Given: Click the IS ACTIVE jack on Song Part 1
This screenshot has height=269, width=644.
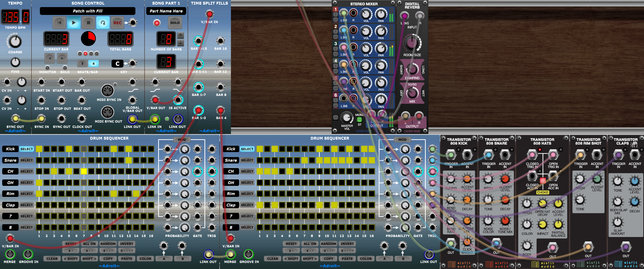Looking at the screenshot, I should tap(178, 100).
